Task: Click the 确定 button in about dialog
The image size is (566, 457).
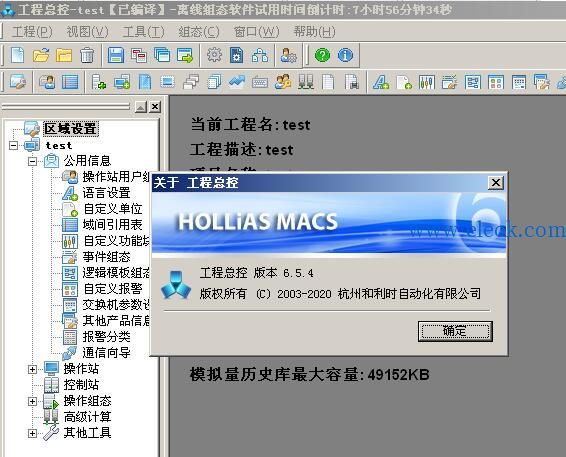Action: tap(455, 331)
